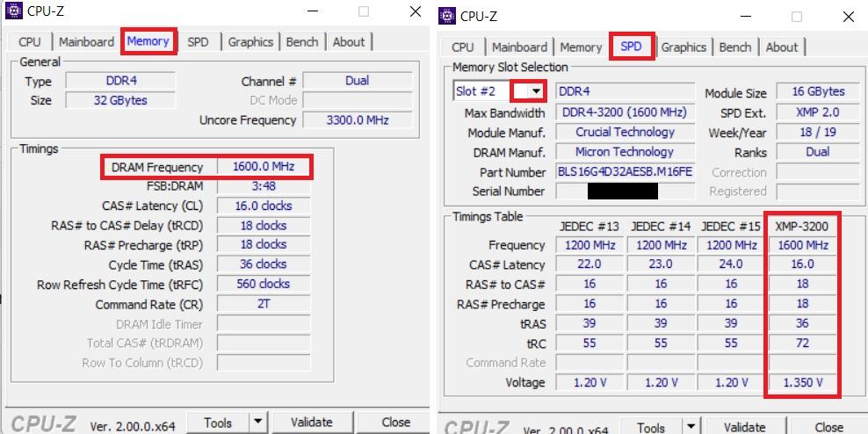Image resolution: width=868 pixels, height=434 pixels.
Task: Open the Bench tab in the left window
Action: pos(302,42)
